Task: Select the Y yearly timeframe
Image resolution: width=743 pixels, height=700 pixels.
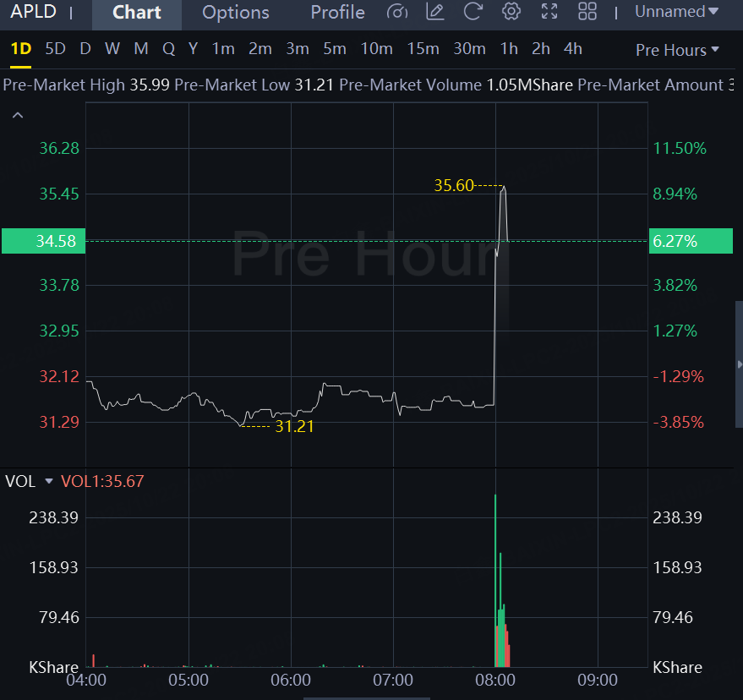Action: coord(193,49)
